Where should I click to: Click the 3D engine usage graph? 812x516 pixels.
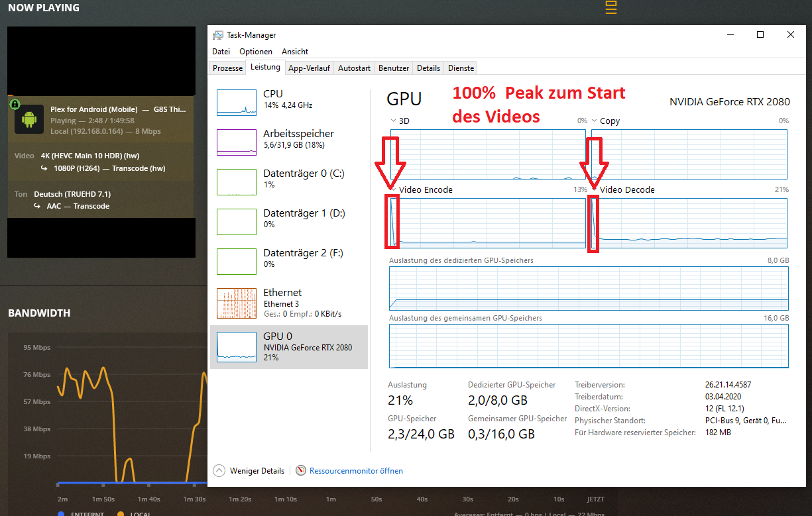pos(487,154)
